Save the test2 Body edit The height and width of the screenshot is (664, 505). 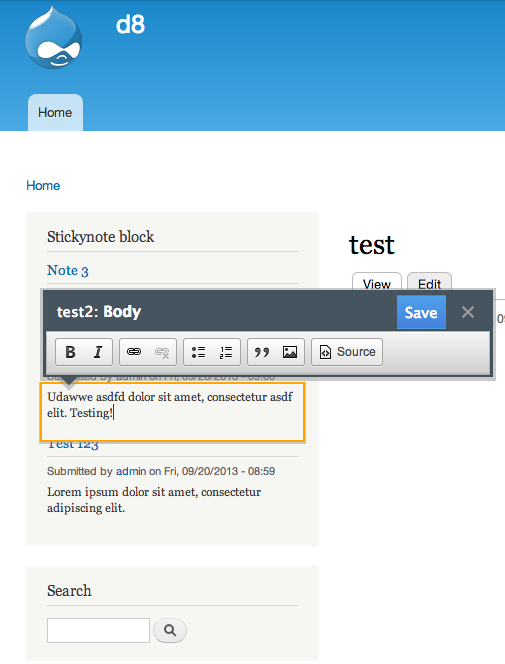421,313
